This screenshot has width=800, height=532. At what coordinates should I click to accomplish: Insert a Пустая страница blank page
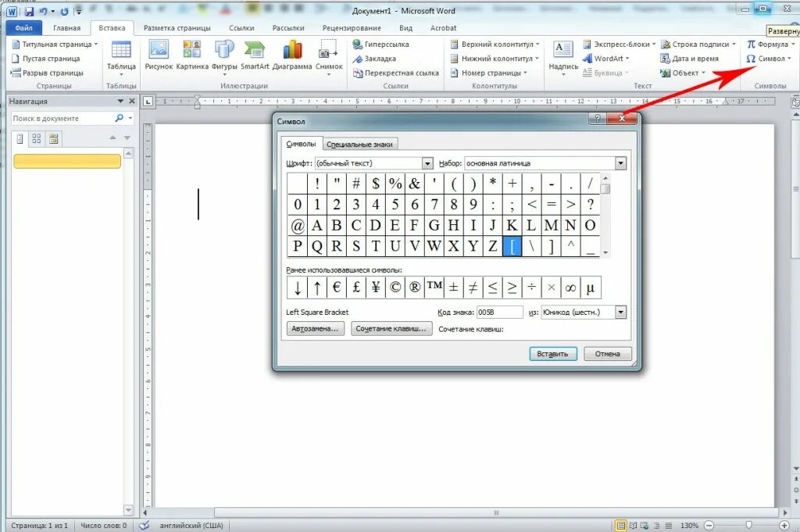(45, 59)
